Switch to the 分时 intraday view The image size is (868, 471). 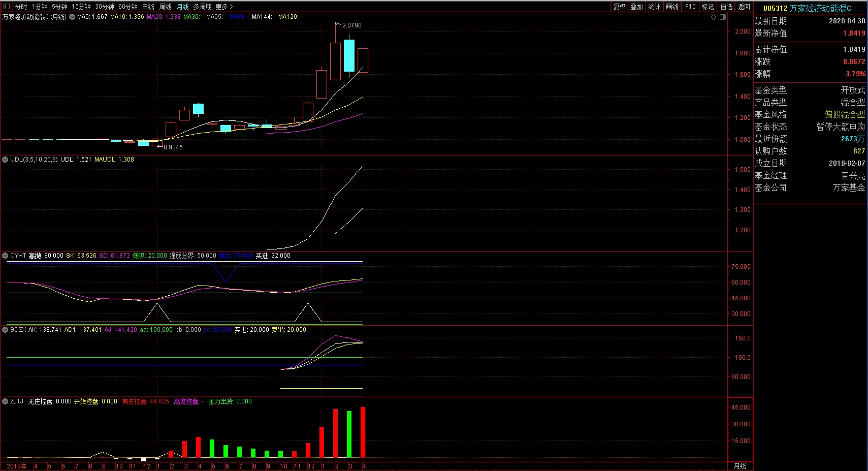21,7
